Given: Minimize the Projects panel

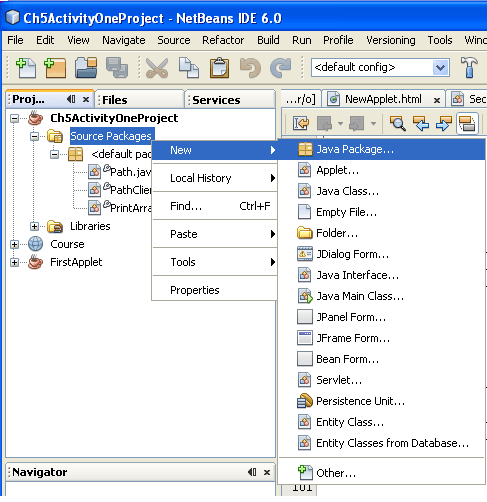Looking at the screenshot, I should point(71,99).
